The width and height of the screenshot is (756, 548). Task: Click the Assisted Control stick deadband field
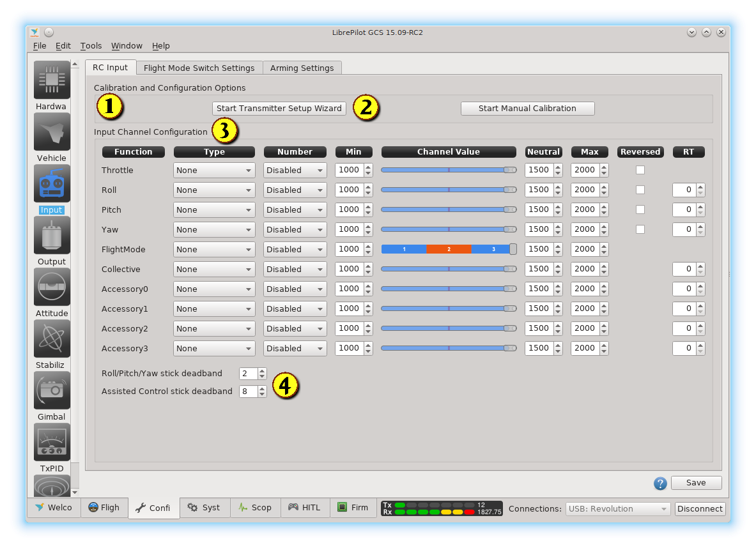coord(249,392)
